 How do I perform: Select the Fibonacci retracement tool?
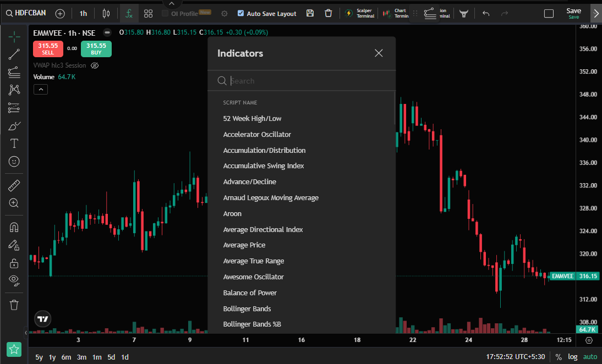14,72
